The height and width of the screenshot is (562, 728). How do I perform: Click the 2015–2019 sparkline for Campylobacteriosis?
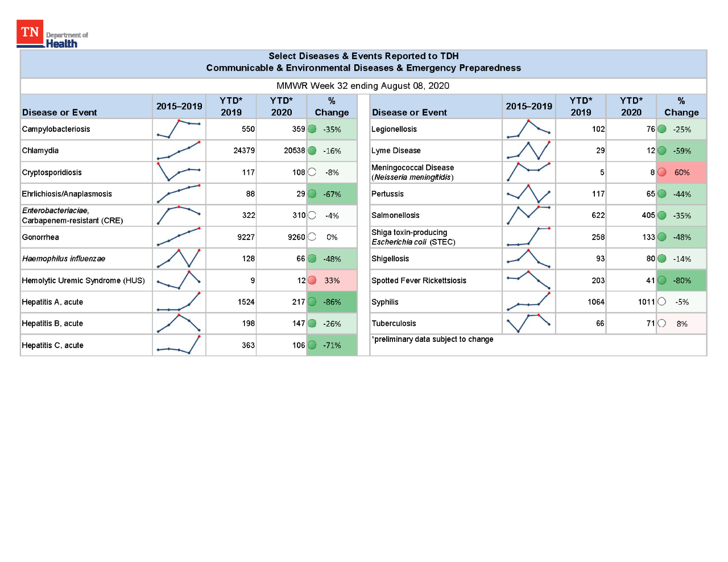[x=179, y=129]
